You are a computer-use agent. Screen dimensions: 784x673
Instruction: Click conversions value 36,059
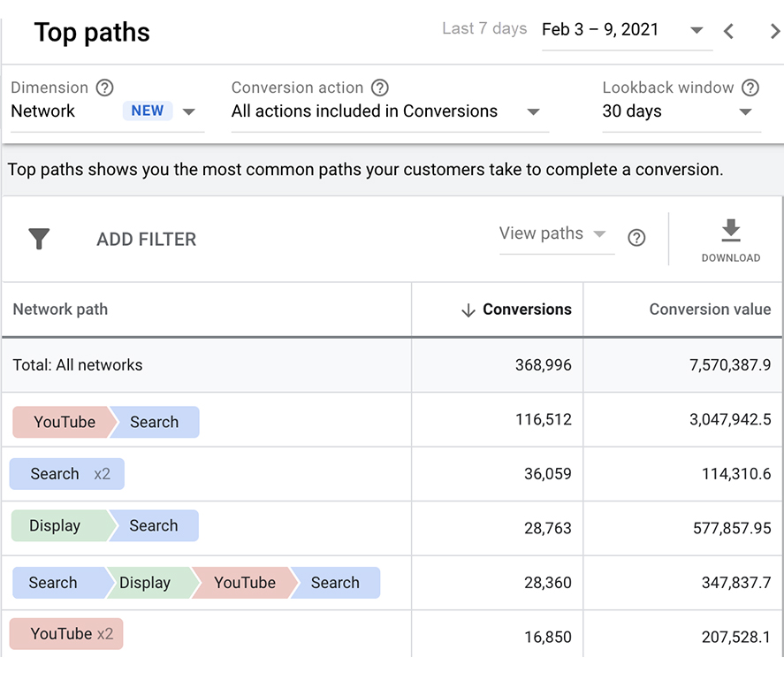[x=547, y=474]
